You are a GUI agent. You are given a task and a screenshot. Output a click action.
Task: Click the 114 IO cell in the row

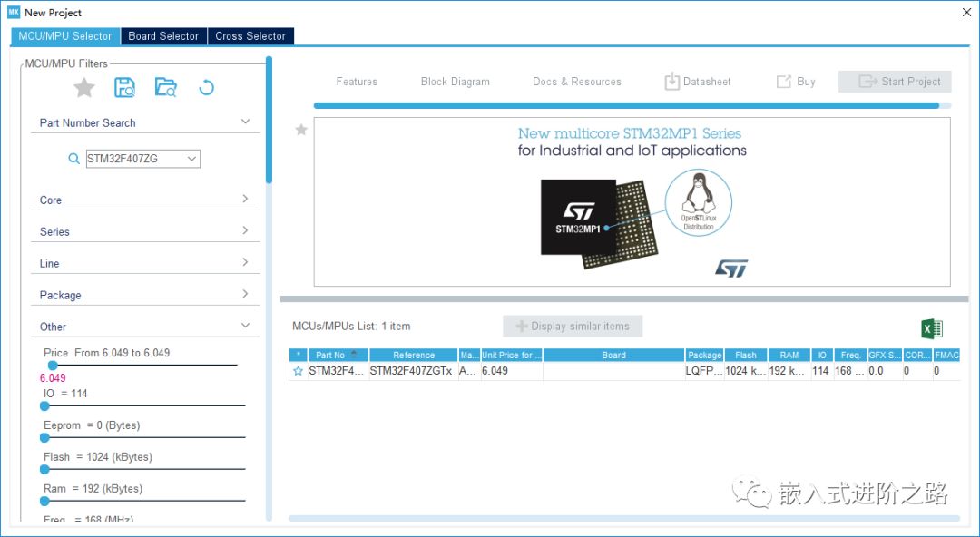[x=821, y=371]
